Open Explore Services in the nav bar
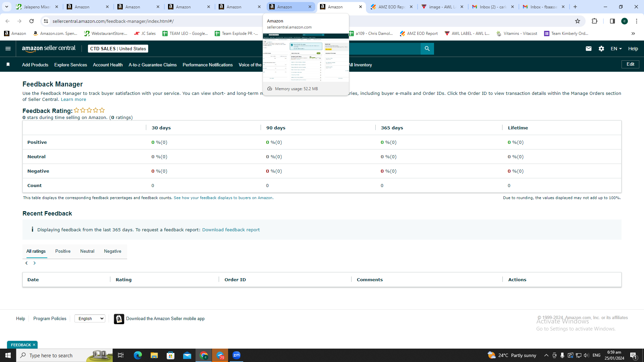644x362 pixels. coord(70,65)
